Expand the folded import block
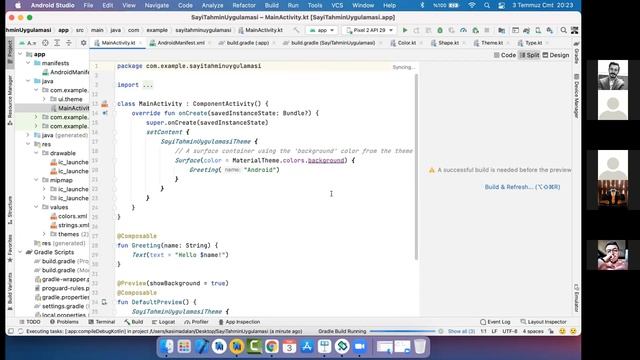Viewport: 640px width, 360px height. pos(148,85)
